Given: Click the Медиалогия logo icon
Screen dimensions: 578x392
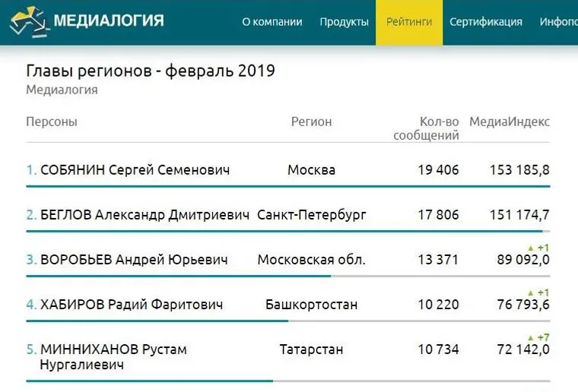Looking at the screenshot, I should click(27, 21).
